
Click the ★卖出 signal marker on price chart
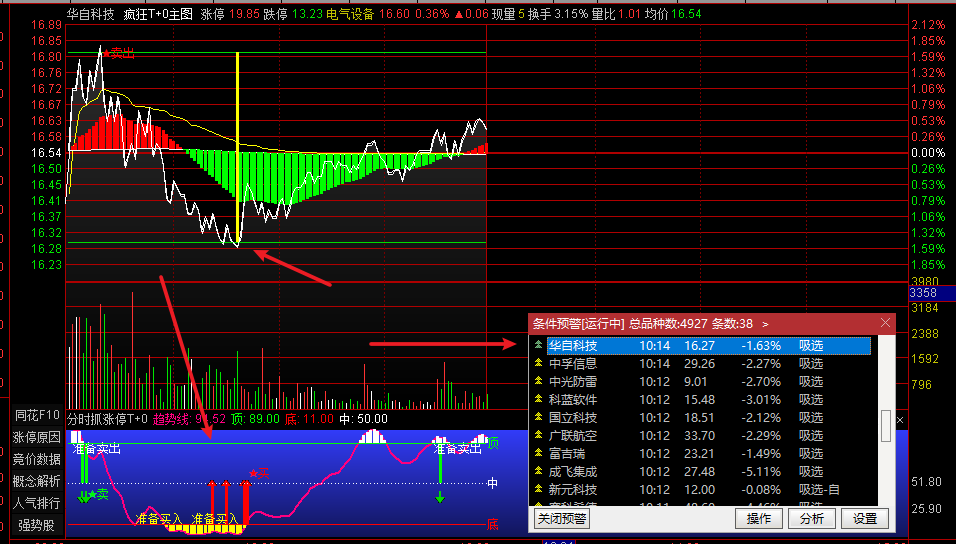[118, 54]
